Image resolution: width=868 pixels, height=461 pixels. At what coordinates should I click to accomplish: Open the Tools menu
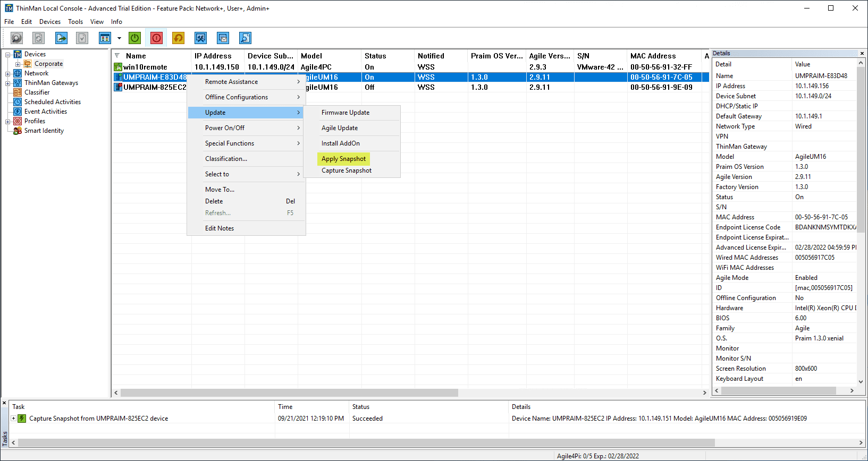click(75, 22)
